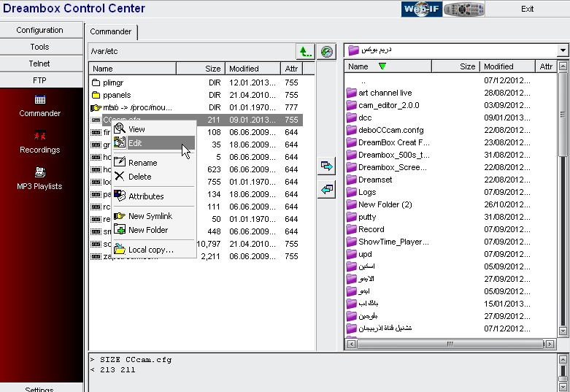
Task: Open the Telnet section
Action: [39, 64]
